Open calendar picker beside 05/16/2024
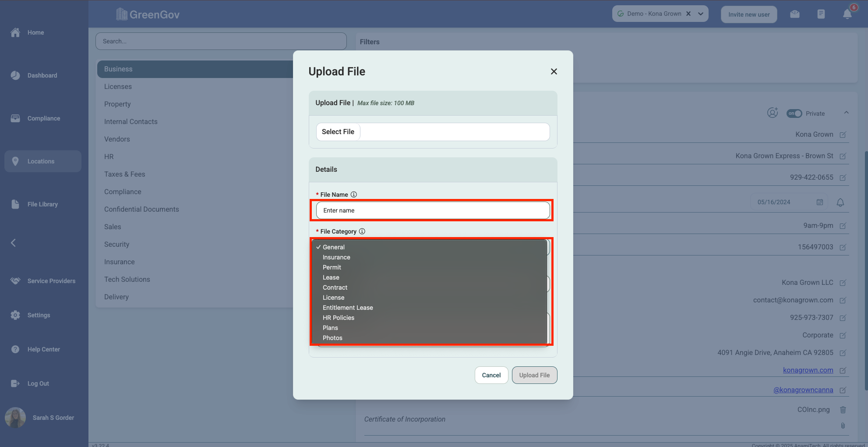868x447 pixels. click(820, 202)
